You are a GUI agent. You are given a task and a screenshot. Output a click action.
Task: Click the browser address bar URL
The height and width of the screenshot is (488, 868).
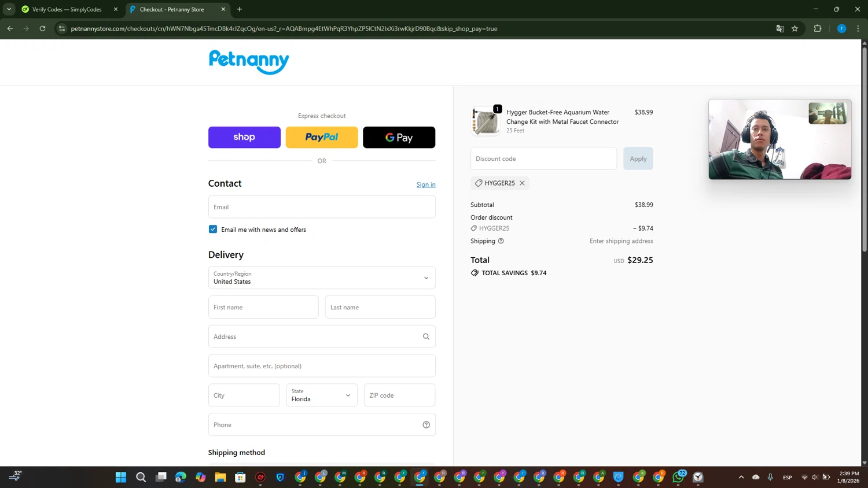284,28
